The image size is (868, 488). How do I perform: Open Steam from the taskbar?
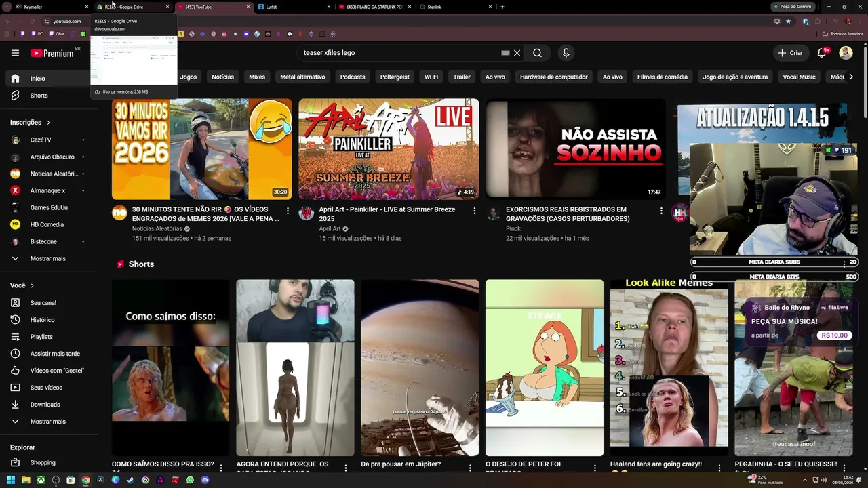[130, 480]
